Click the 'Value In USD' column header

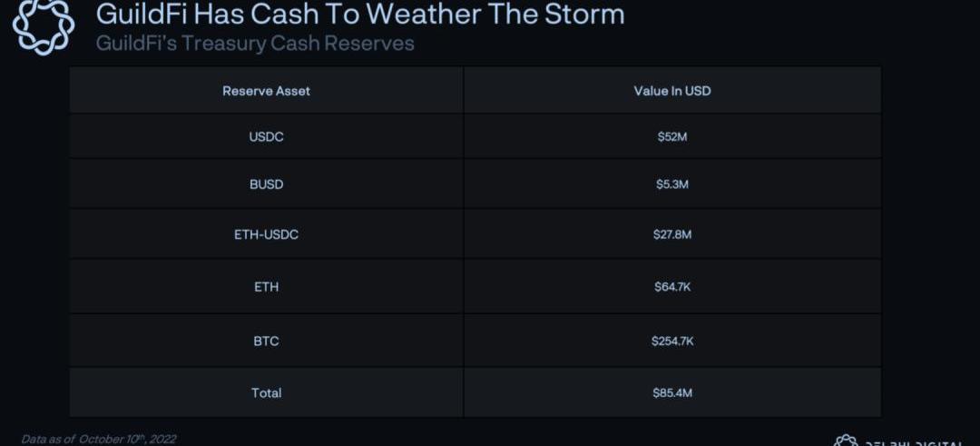[671, 91]
